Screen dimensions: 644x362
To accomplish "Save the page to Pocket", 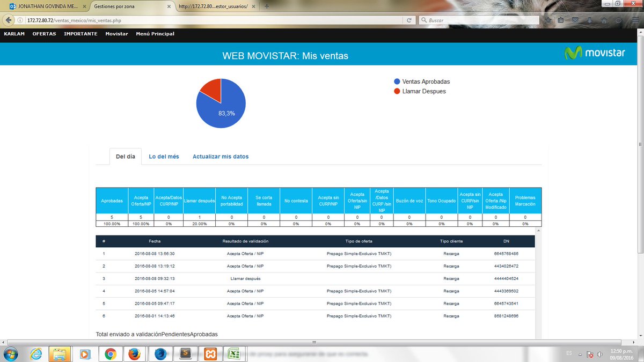I will (575, 20).
